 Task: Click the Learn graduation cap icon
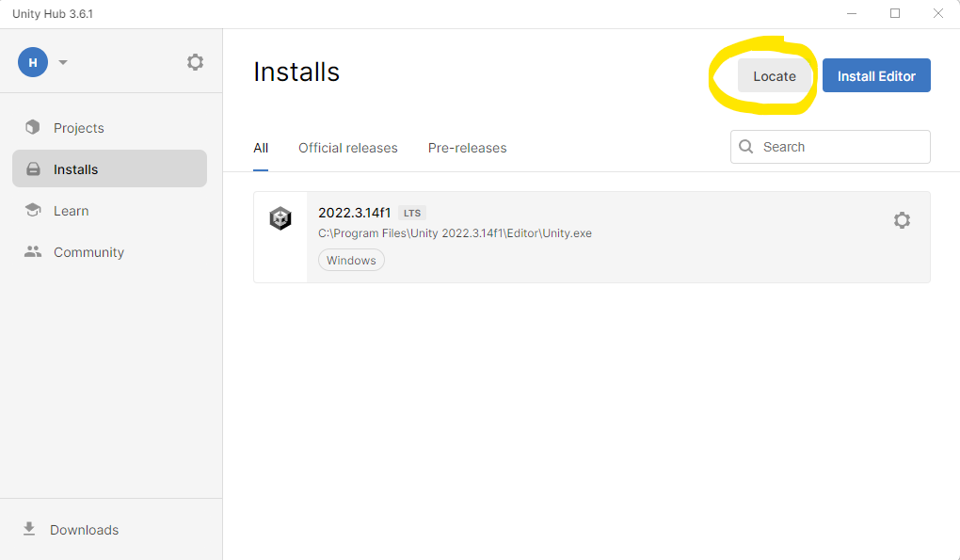(x=32, y=210)
